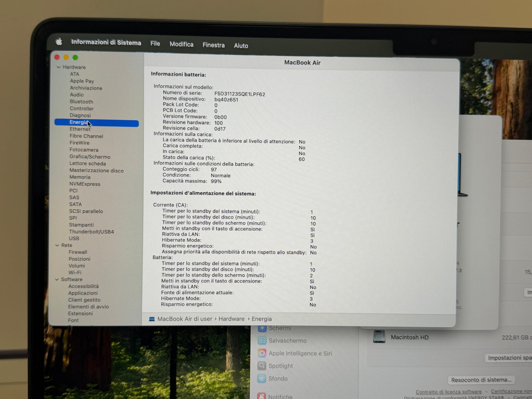The height and width of the screenshot is (399, 532).
Task: Open the Informazioni di Sistema menu
Action: [106, 42]
